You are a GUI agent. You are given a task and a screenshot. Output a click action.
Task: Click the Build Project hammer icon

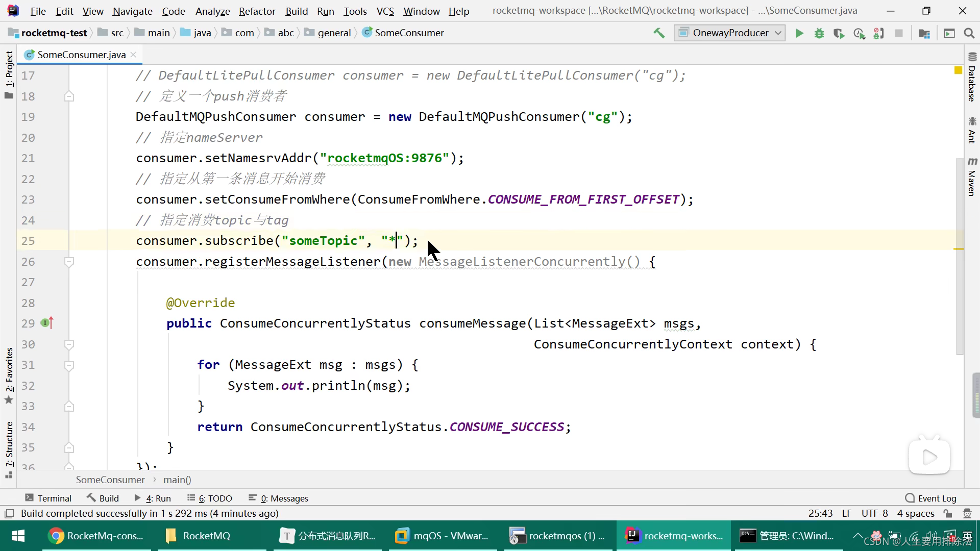pyautogui.click(x=659, y=33)
